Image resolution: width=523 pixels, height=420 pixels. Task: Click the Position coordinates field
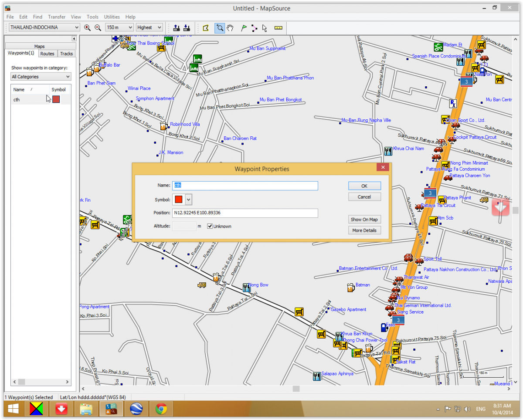(245, 213)
